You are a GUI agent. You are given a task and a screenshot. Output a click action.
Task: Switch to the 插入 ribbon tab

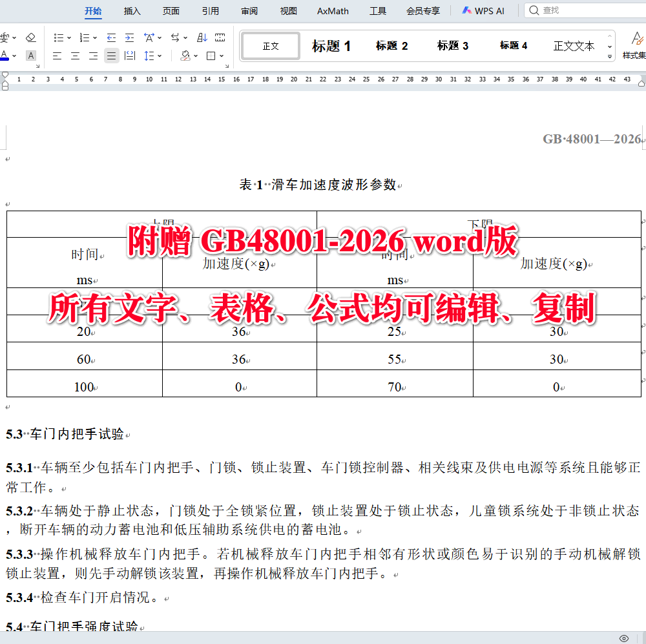(x=132, y=11)
